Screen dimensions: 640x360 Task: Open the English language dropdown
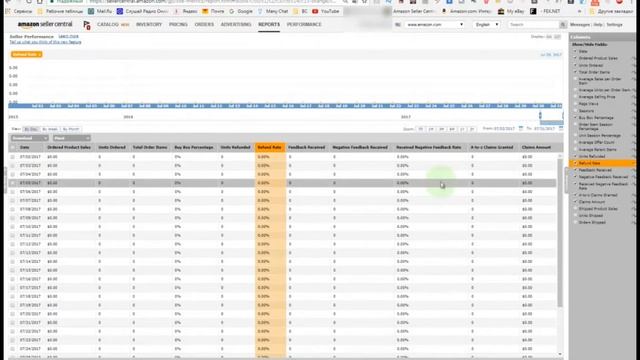(x=487, y=24)
